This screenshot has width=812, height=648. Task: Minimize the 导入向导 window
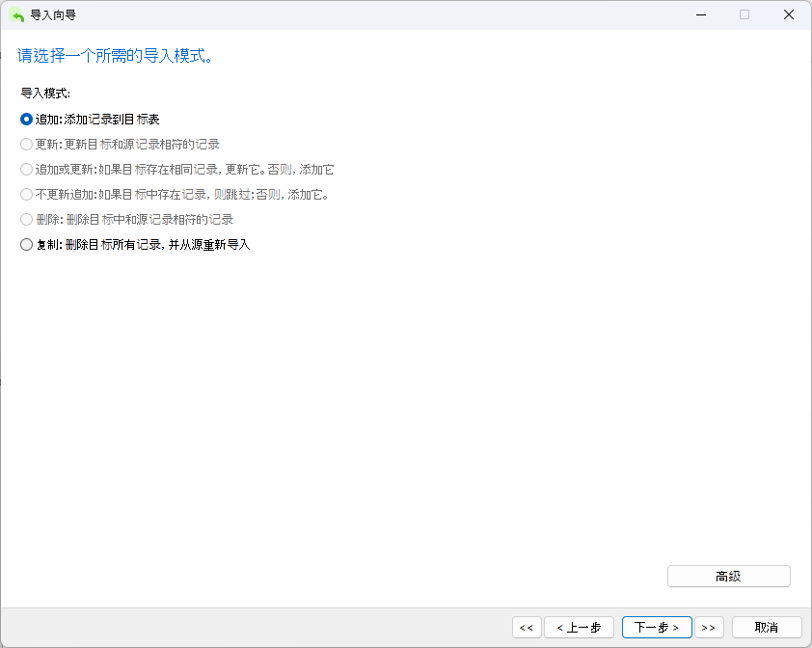[701, 15]
